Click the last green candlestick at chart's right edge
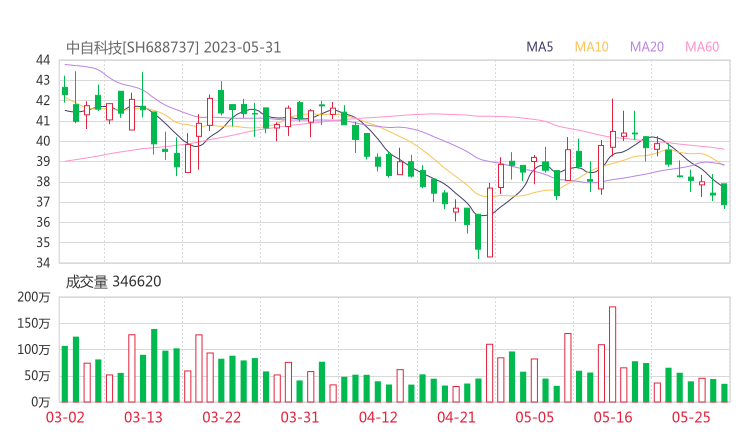Image resolution: width=740 pixels, height=440 pixels. [x=724, y=194]
